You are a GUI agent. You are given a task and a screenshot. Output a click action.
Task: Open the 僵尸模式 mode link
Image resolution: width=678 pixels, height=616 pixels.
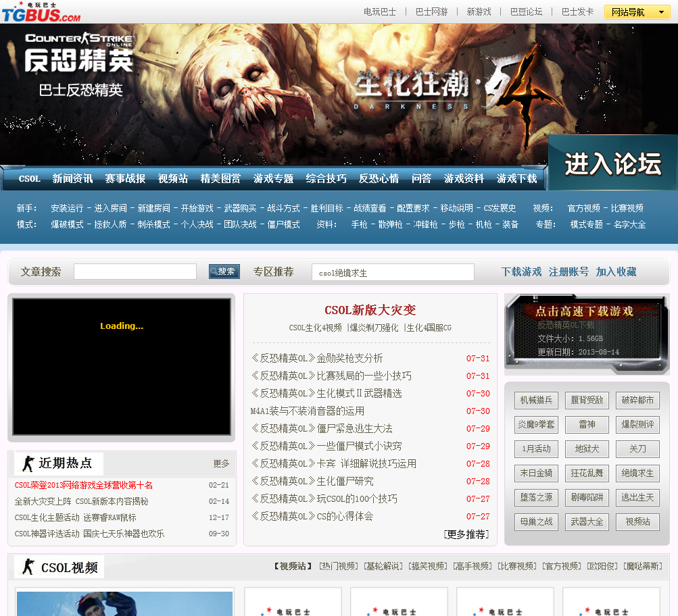[283, 225]
